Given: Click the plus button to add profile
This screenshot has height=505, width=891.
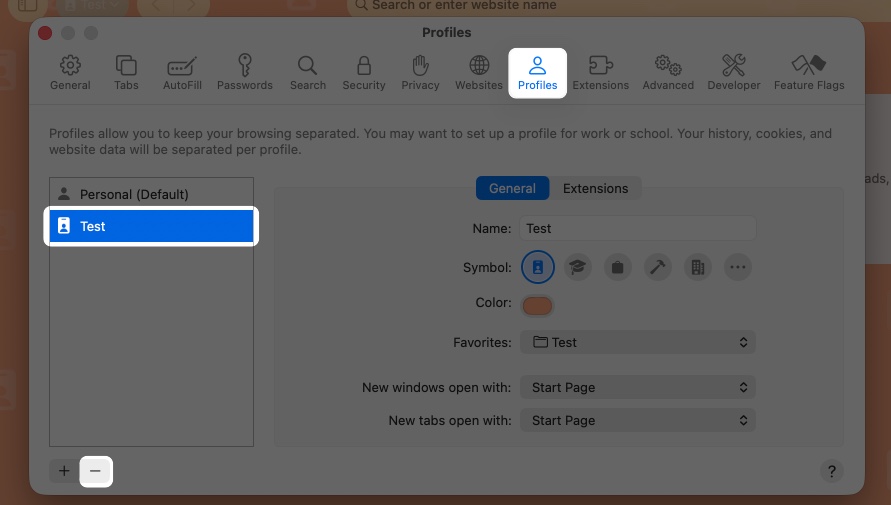Looking at the screenshot, I should 64,470.
